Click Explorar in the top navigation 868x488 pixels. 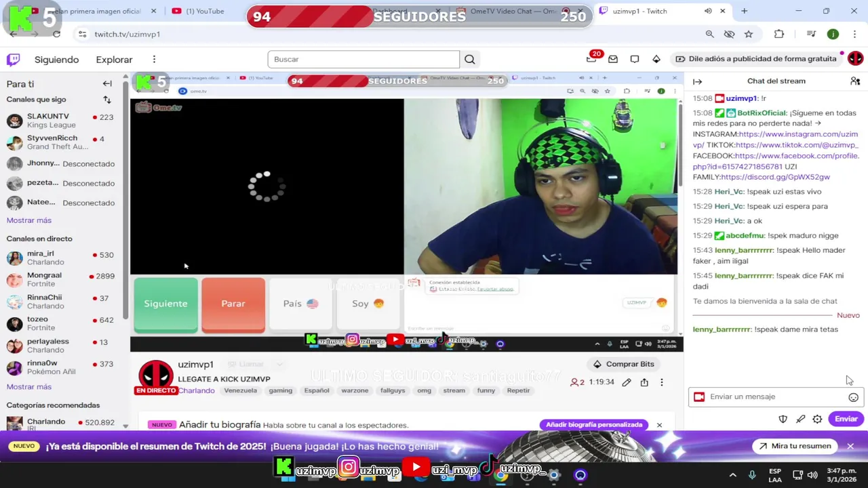(114, 60)
